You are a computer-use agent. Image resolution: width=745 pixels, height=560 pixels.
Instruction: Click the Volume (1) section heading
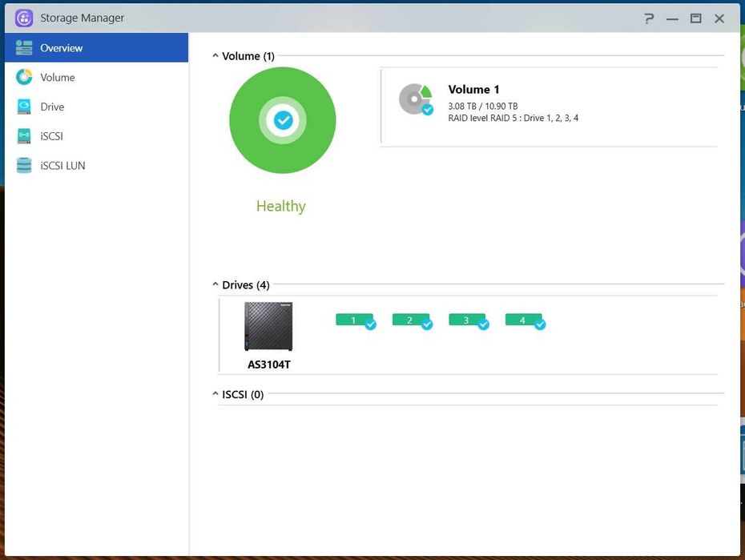click(248, 56)
